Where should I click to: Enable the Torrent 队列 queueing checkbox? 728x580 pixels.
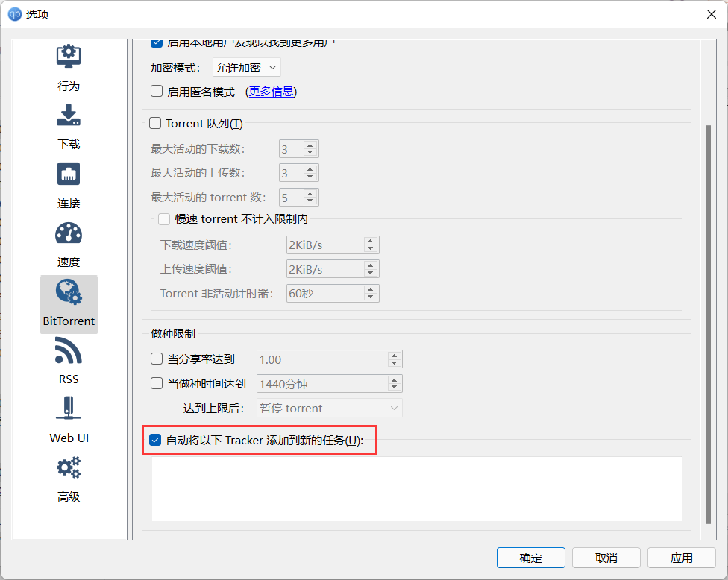[155, 123]
